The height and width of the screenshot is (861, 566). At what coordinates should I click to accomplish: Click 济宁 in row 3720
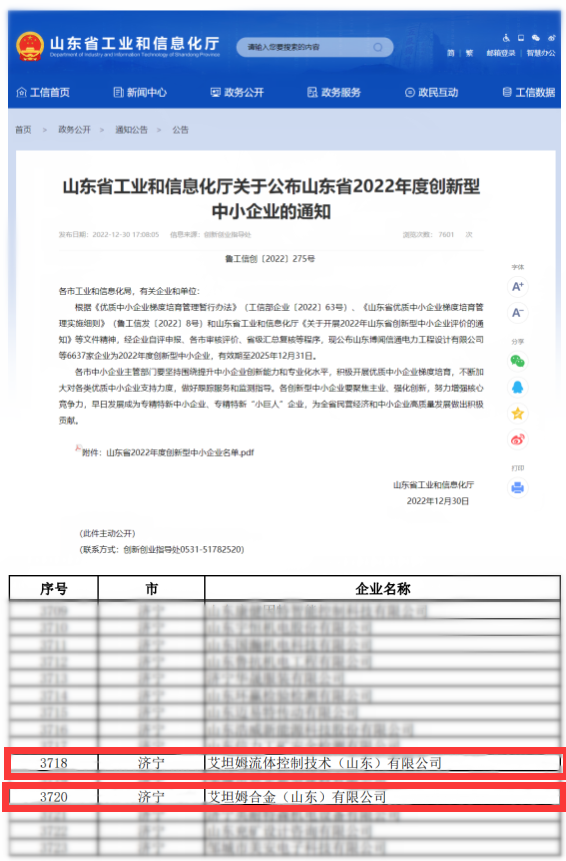coord(151,797)
